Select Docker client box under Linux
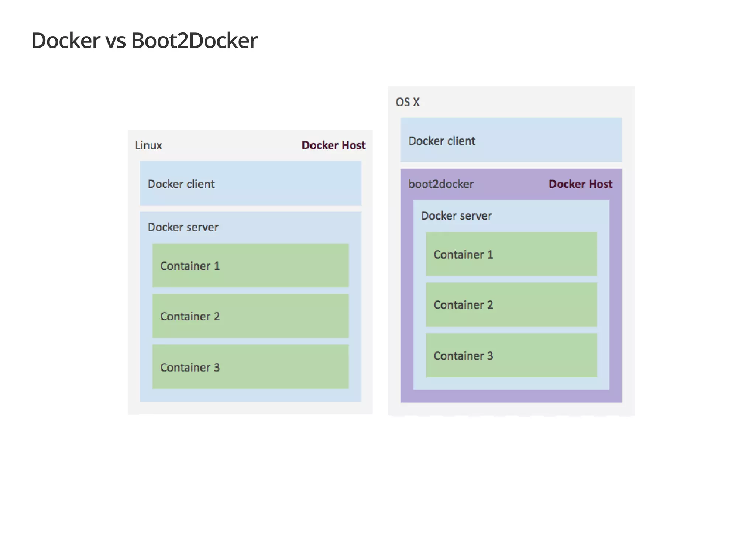This screenshot has width=756, height=534. [x=250, y=183]
